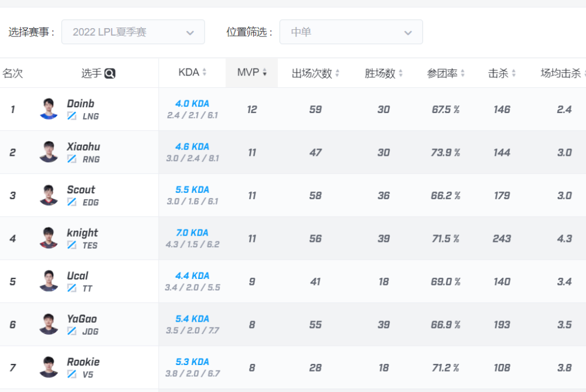Click the 场均击杀 column header
This screenshot has height=392, width=586.
click(561, 73)
